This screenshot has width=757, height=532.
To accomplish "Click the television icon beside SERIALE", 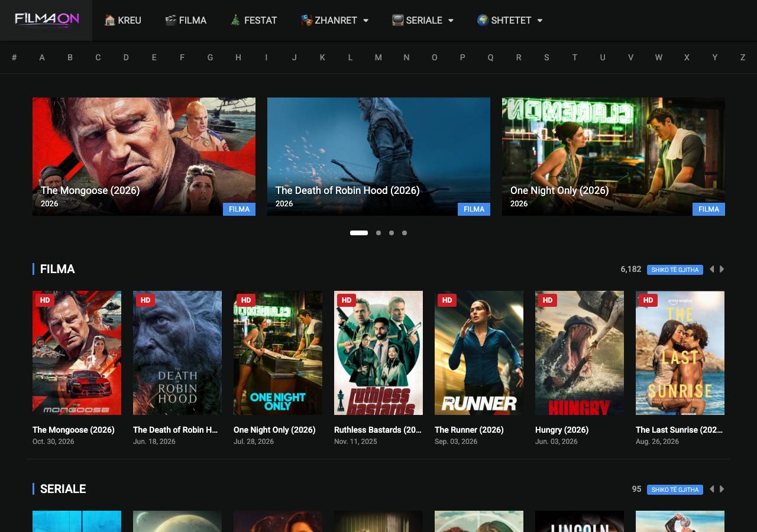I will [397, 20].
